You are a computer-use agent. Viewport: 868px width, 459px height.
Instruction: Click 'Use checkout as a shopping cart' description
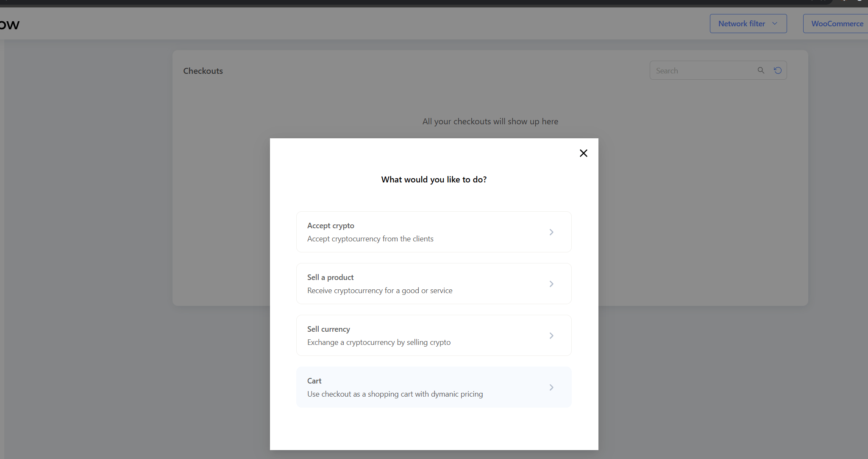[395, 394]
